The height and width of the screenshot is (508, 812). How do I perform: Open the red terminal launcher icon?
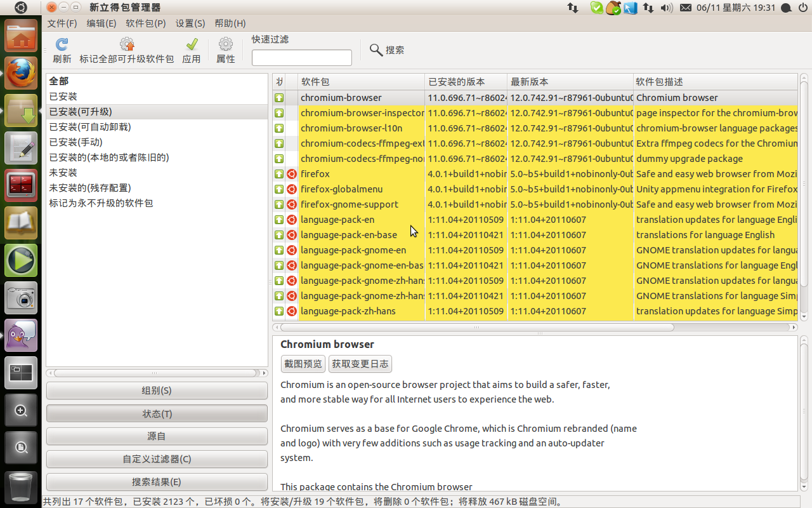point(21,185)
